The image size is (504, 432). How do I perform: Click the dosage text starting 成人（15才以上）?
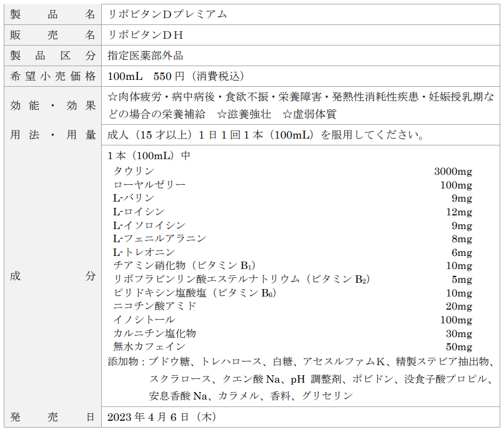(266, 135)
